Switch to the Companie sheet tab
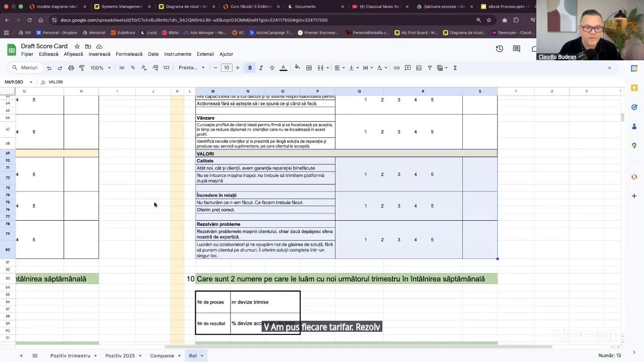Image resolution: width=644 pixels, height=362 pixels. 162,355
